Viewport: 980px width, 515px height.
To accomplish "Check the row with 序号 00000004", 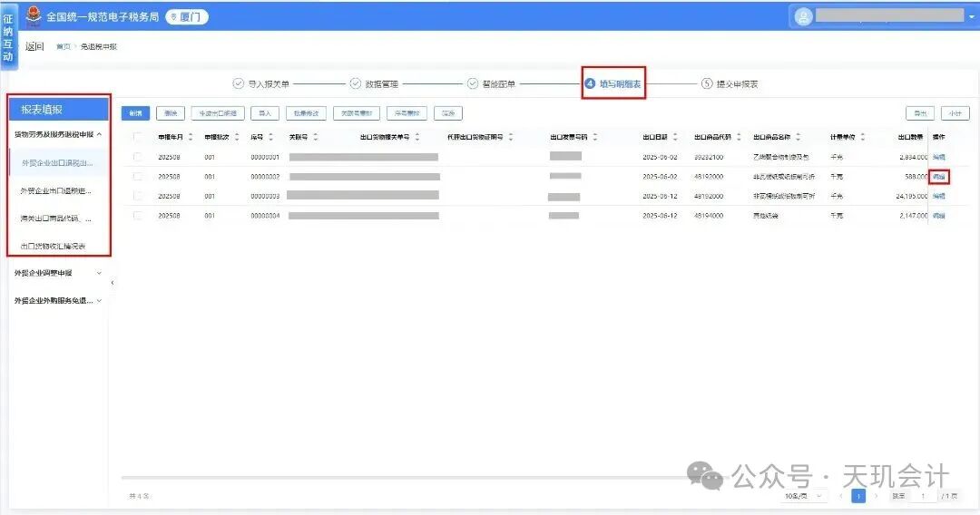I will pyautogui.click(x=138, y=216).
